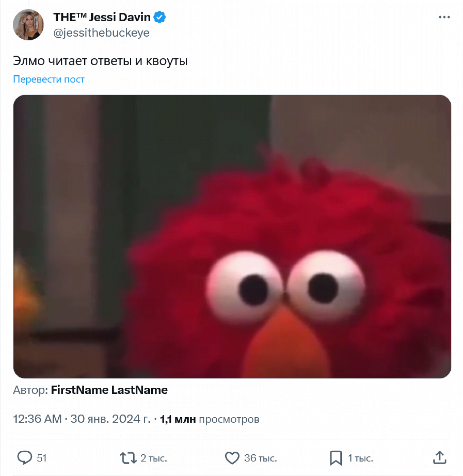Screen dimensions: 463x476
Task: Click the @jessithebuckeye handle
Action: coord(101,33)
